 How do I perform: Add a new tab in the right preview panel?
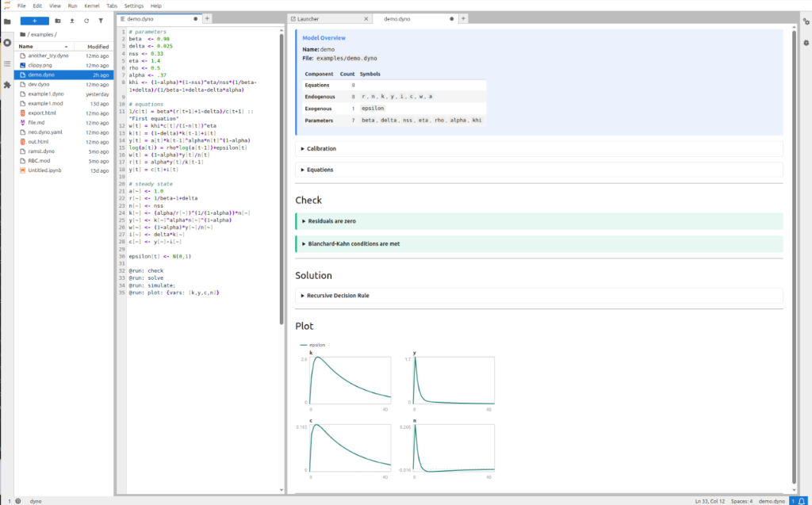(x=463, y=18)
